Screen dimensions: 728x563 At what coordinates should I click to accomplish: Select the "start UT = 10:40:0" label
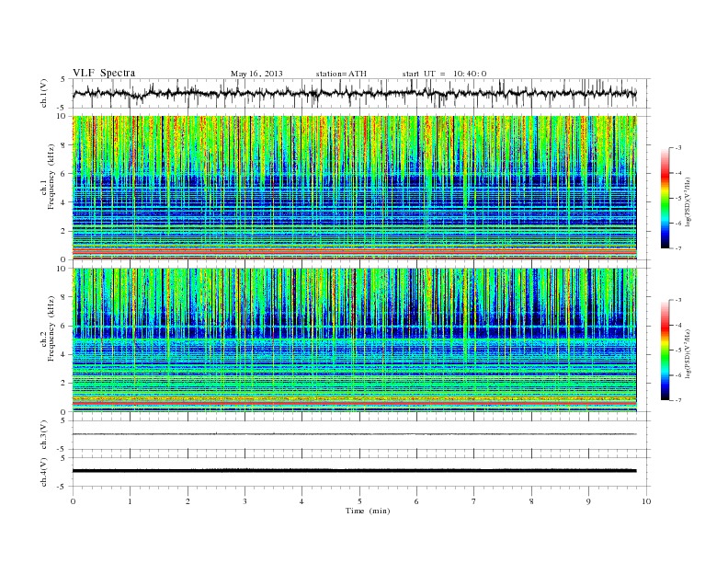pyautogui.click(x=444, y=74)
